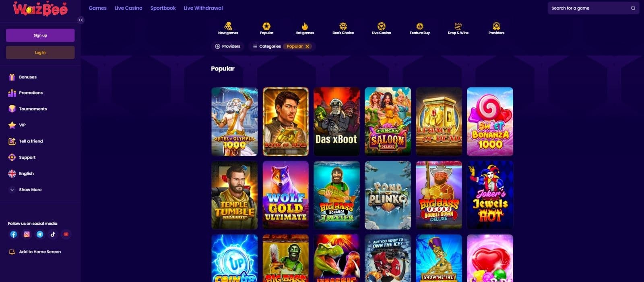Collapse the left sidebar with arrows toggle

pos(80,20)
